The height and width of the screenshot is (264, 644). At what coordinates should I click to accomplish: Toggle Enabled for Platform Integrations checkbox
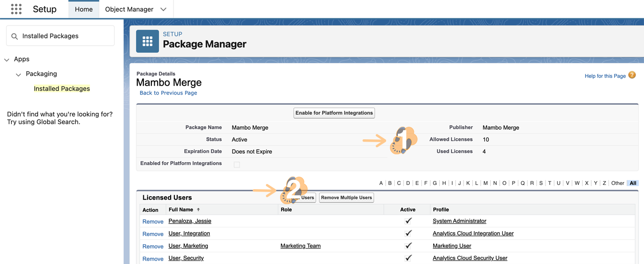[237, 164]
